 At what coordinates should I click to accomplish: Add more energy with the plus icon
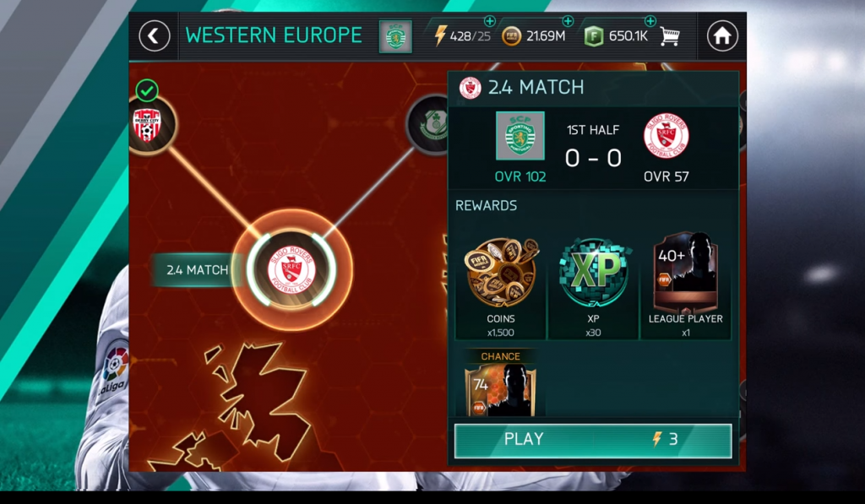pyautogui.click(x=489, y=21)
